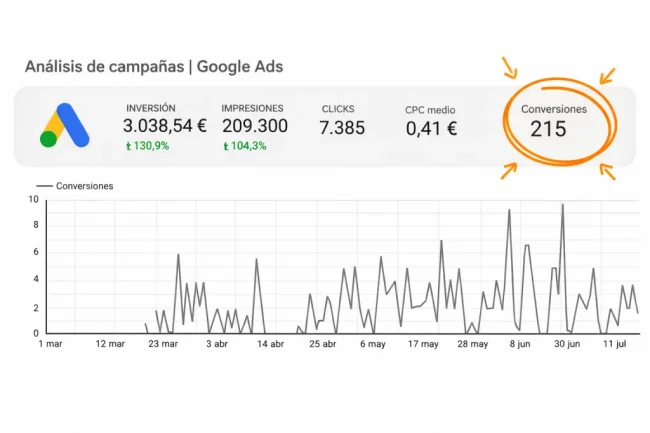Select the Conversiones scorecard label
This screenshot has height=433, width=650.
pyautogui.click(x=554, y=109)
